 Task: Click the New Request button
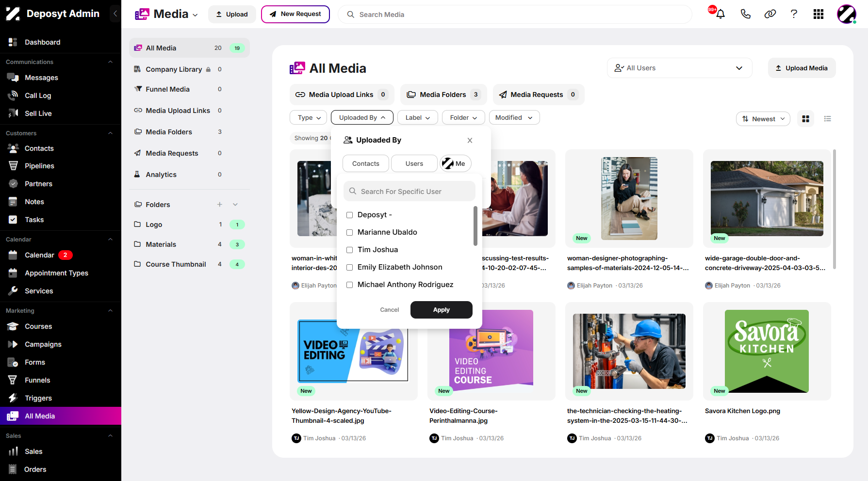pyautogui.click(x=295, y=14)
